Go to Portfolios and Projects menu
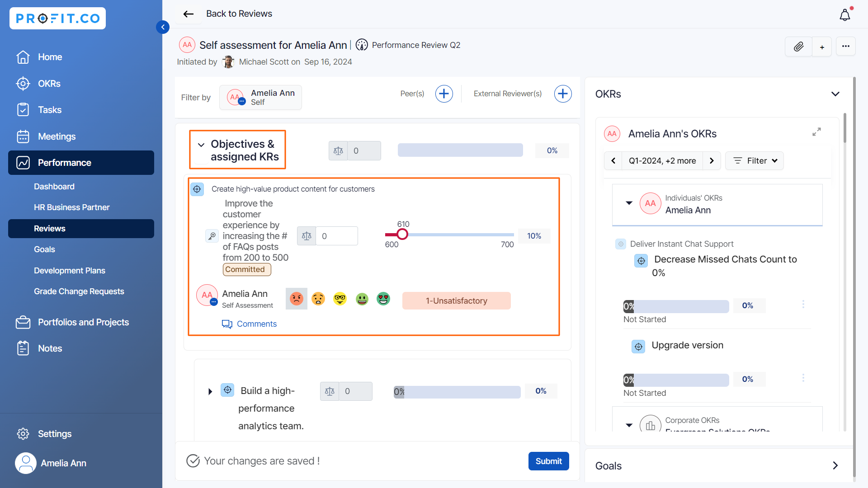868x488 pixels. [x=83, y=322]
